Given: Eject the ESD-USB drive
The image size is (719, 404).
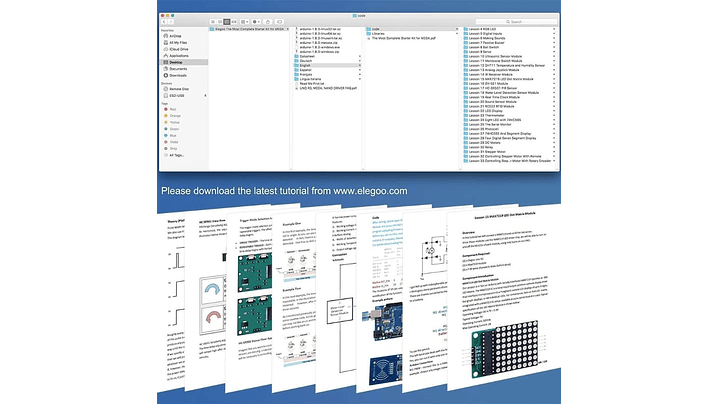Looking at the screenshot, I should [203, 95].
